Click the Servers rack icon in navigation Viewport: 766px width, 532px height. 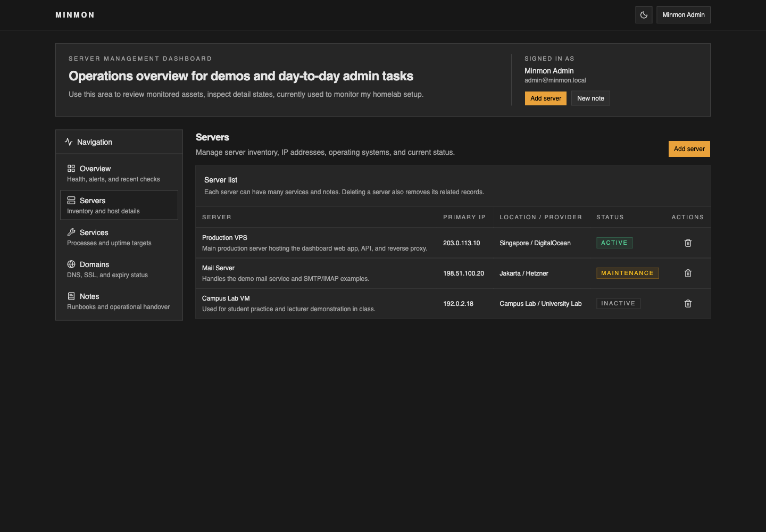click(x=71, y=200)
